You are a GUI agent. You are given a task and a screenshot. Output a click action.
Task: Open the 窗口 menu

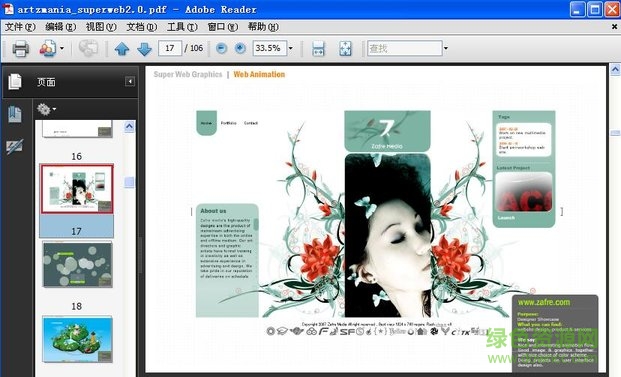click(x=223, y=27)
